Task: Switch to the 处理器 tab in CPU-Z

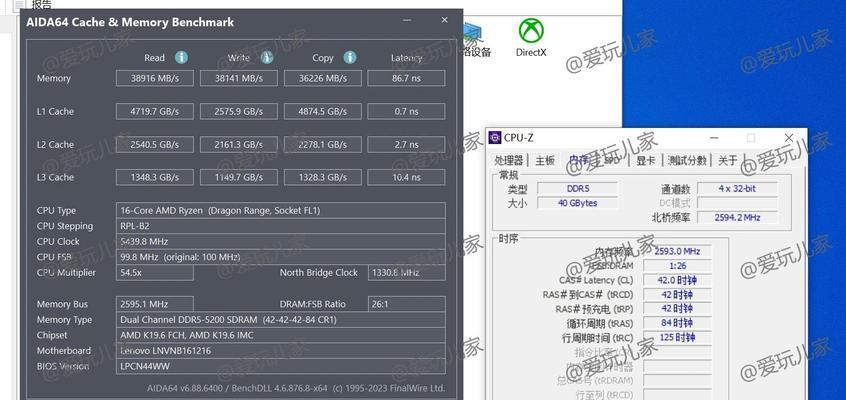Action: [509, 160]
